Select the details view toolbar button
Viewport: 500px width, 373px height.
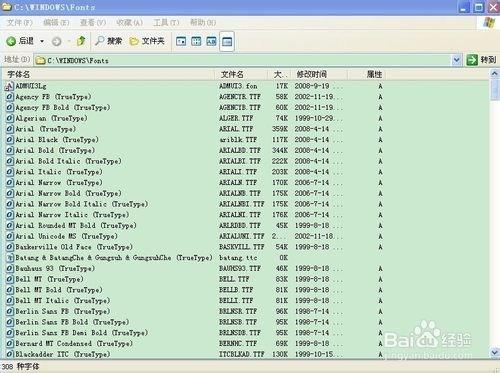tap(227, 41)
